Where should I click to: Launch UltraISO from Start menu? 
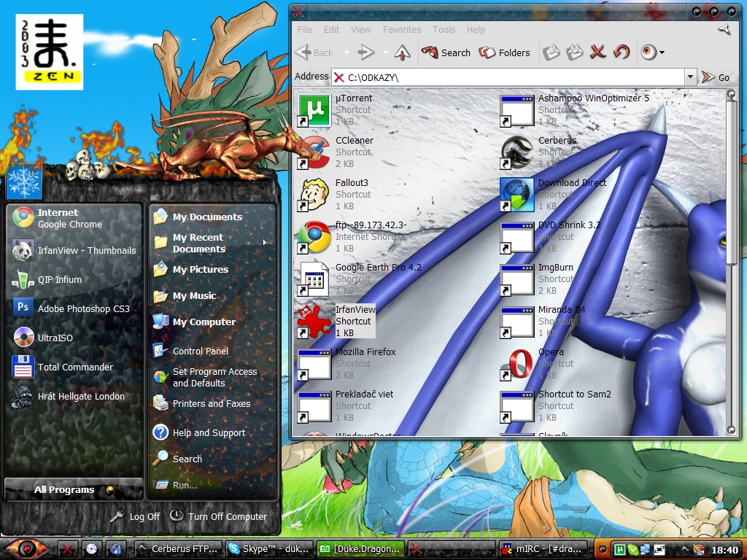pyautogui.click(x=74, y=338)
